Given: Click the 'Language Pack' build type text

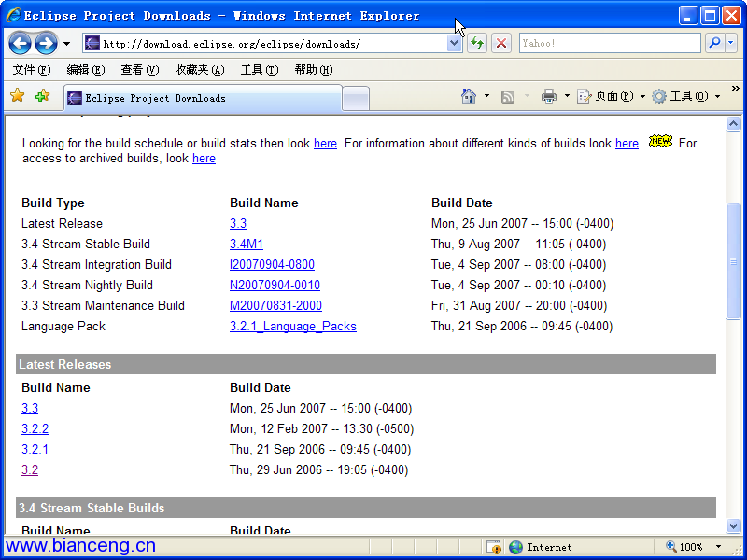Looking at the screenshot, I should click(63, 326).
